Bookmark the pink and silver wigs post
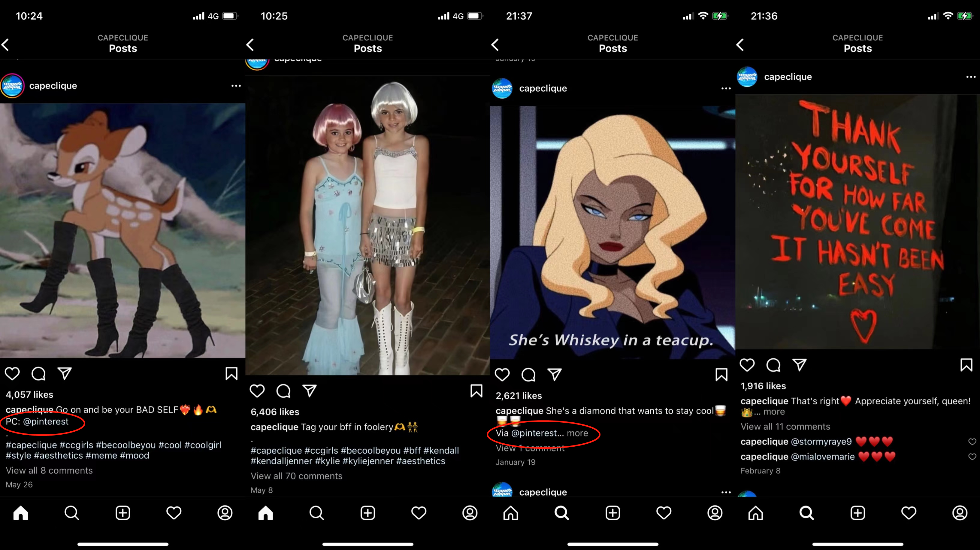Image resolution: width=980 pixels, height=550 pixels. 476,390
